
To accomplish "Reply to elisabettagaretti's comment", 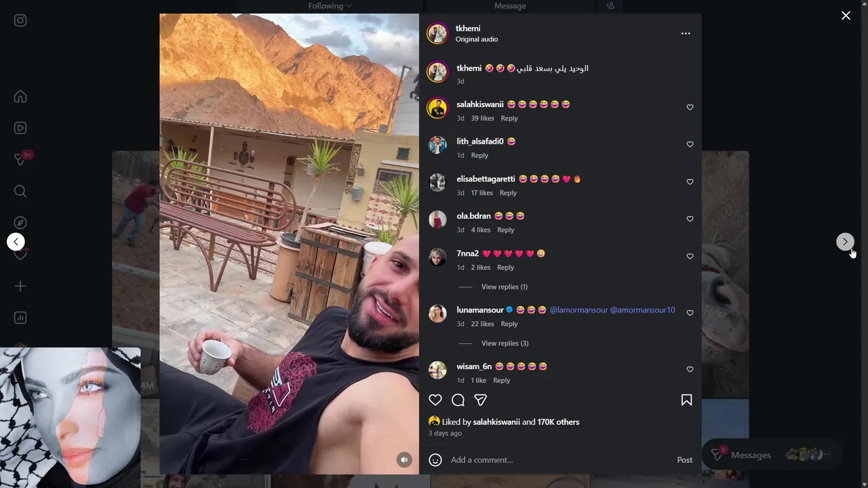I will click(508, 192).
